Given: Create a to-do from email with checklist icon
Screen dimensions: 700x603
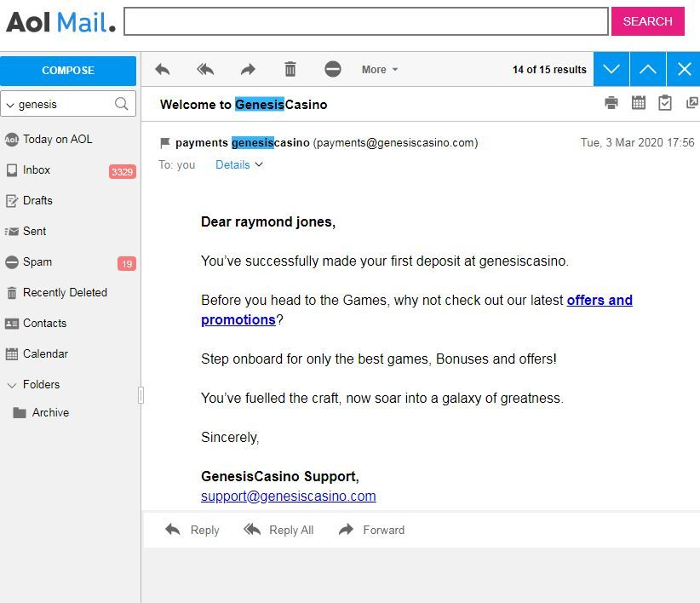Looking at the screenshot, I should (665, 103).
